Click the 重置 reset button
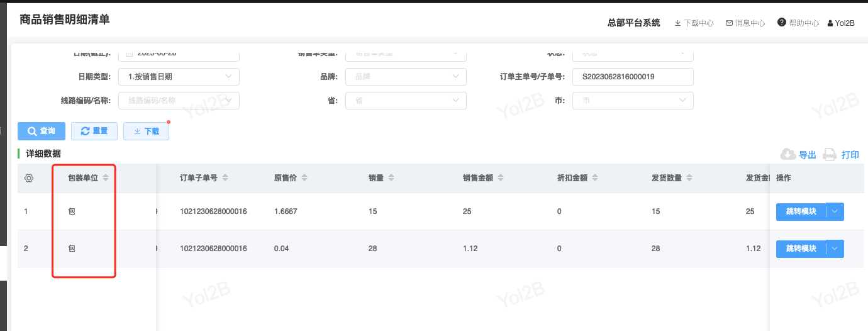Image resolution: width=868 pixels, height=331 pixels. [x=94, y=131]
